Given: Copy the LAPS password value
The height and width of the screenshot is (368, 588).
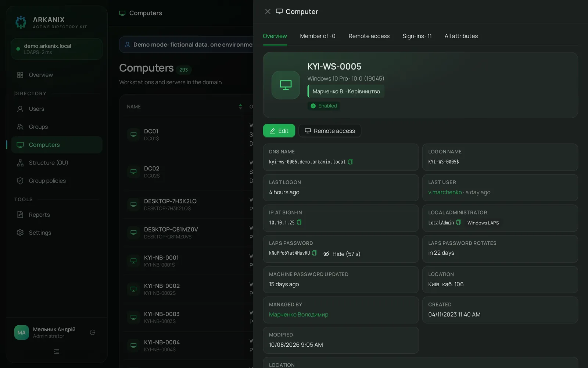Looking at the screenshot, I should 314,253.
